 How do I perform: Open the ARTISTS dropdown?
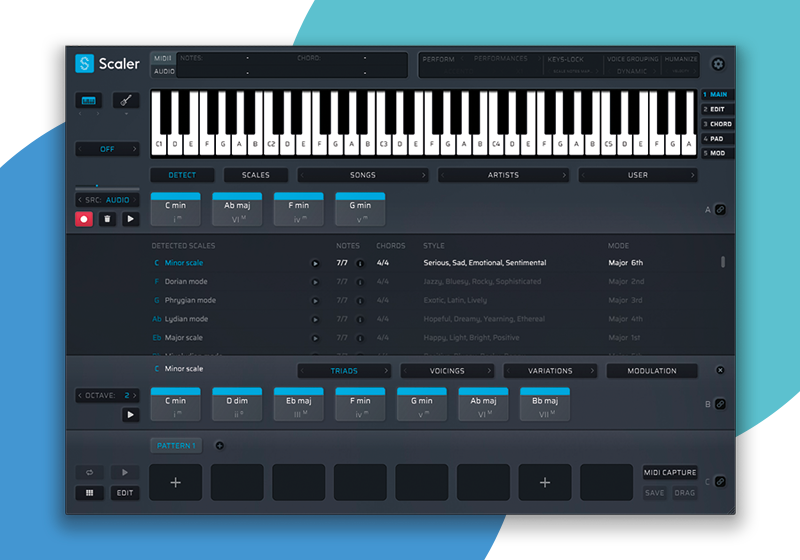tap(503, 175)
